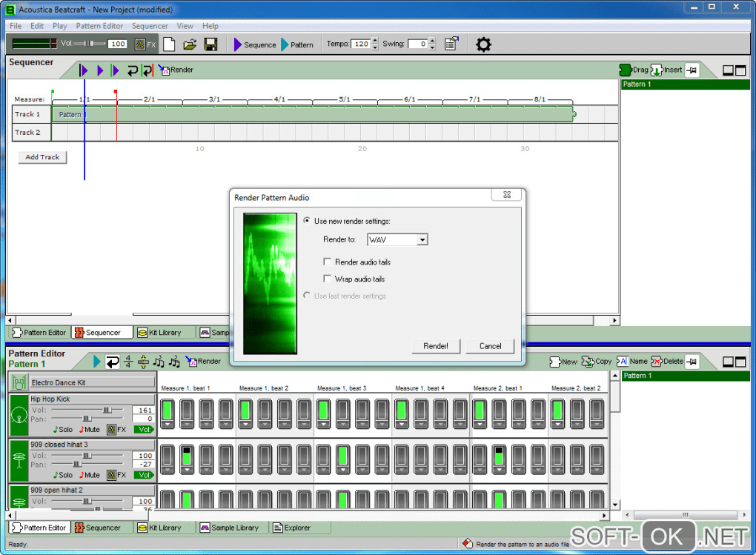Open Hip Hop Kick instrument name bar
The image size is (756, 555).
(x=92, y=399)
